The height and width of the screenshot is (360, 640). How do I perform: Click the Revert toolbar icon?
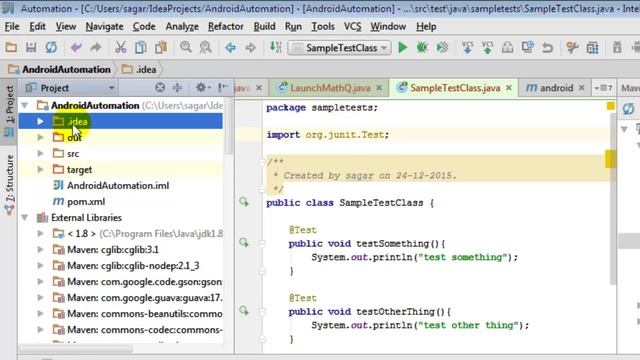[547, 48]
